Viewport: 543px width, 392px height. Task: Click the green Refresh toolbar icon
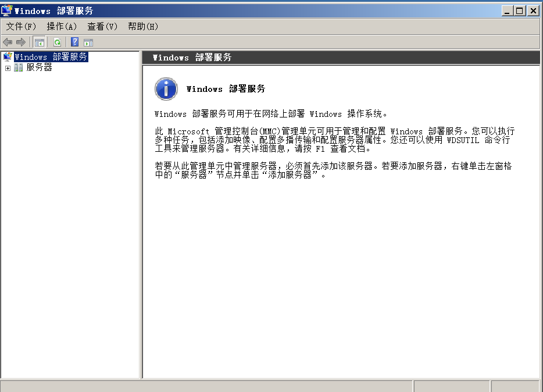pos(57,42)
